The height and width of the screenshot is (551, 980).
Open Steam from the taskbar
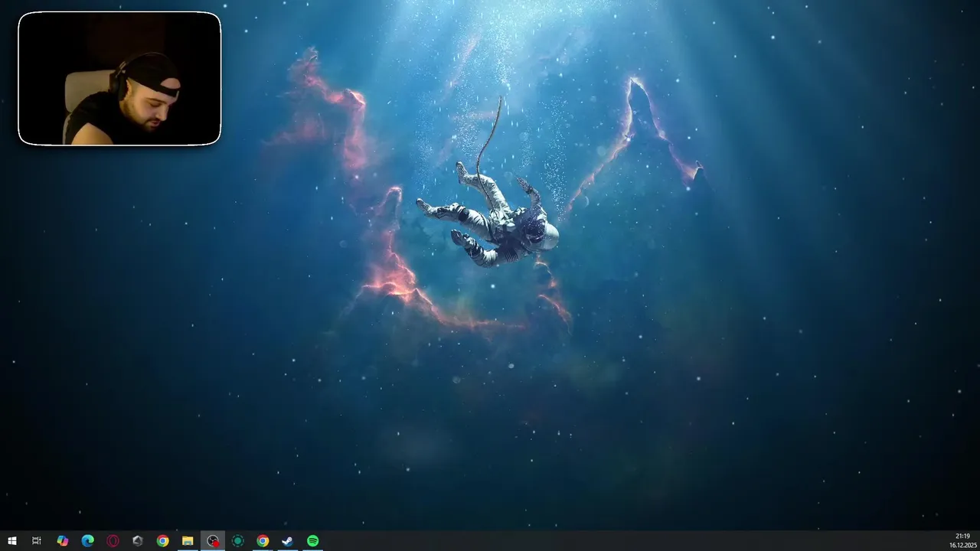(x=287, y=541)
